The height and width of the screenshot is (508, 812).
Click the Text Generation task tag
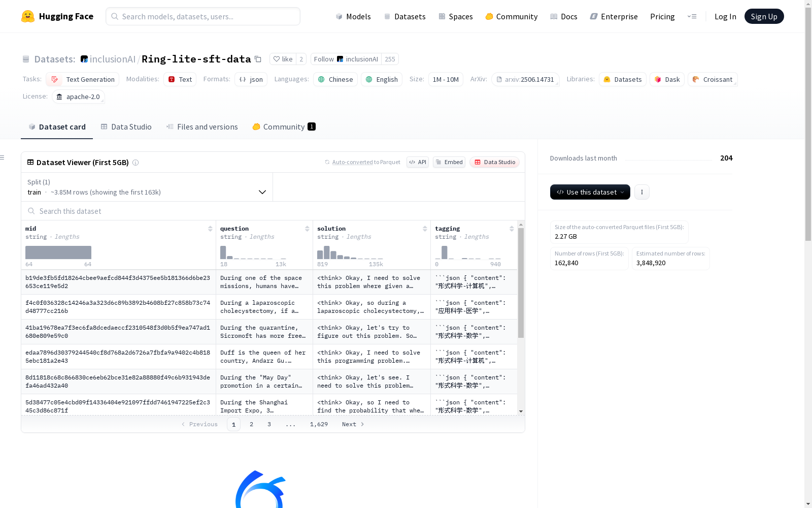click(83, 79)
